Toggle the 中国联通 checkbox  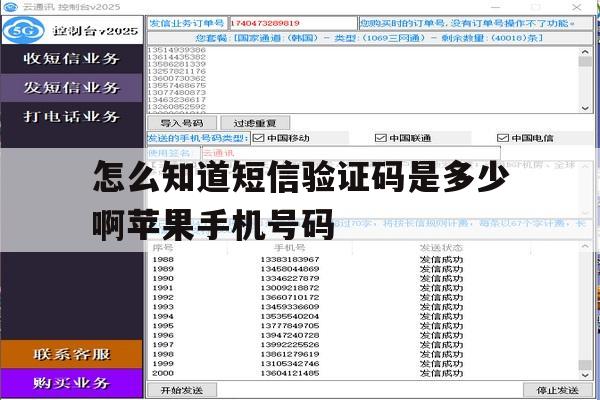(x=380, y=138)
